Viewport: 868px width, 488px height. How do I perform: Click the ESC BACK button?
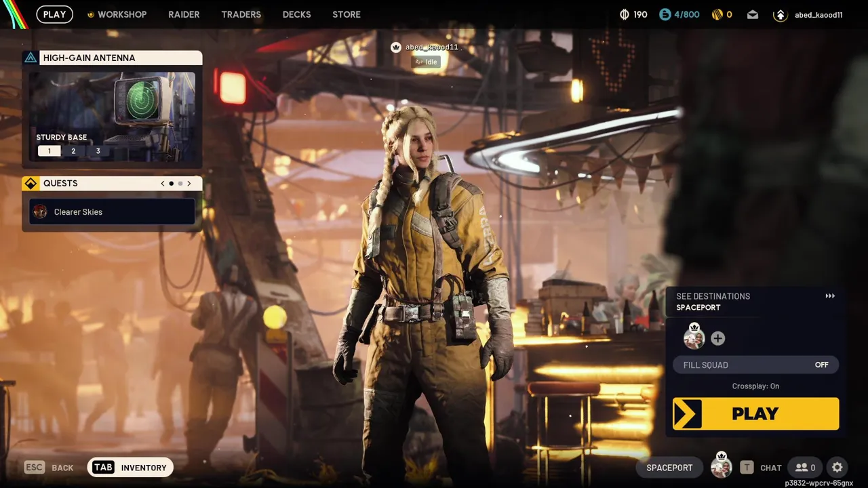coord(49,468)
